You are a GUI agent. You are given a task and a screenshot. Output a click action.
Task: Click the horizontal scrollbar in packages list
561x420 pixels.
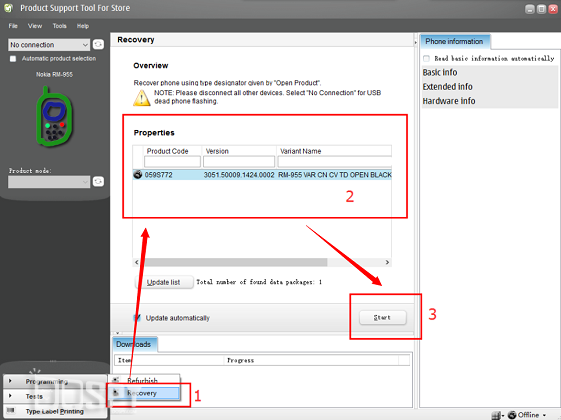tap(262, 262)
